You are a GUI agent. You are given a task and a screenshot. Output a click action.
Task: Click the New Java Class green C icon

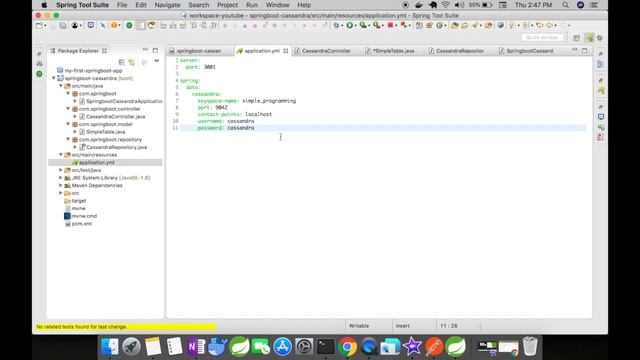(x=440, y=25)
